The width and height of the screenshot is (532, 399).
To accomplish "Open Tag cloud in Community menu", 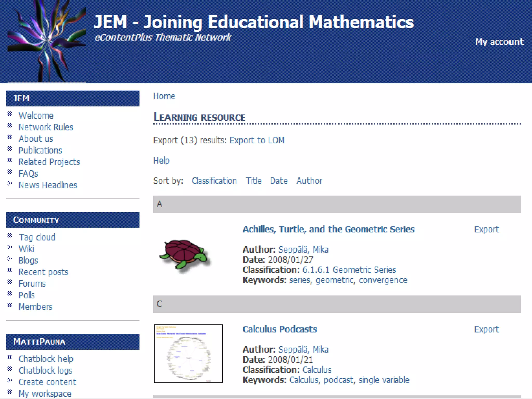I will point(37,237).
